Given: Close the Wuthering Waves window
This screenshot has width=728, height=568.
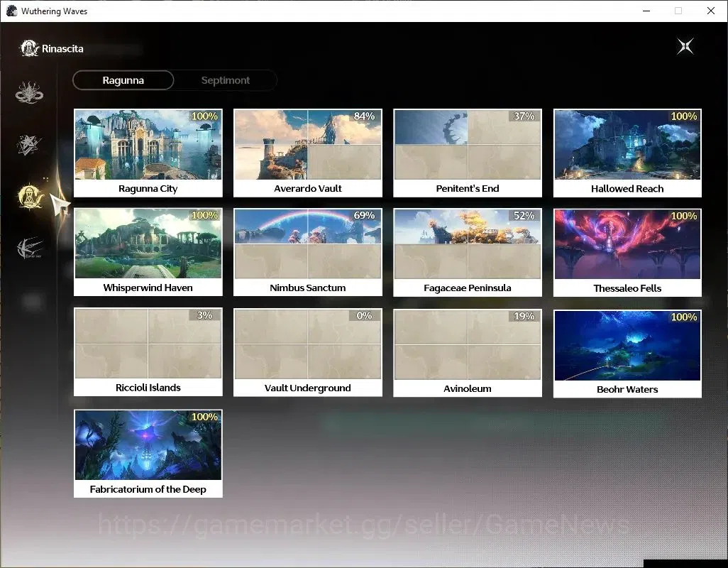Looking at the screenshot, I should pos(711,11).
